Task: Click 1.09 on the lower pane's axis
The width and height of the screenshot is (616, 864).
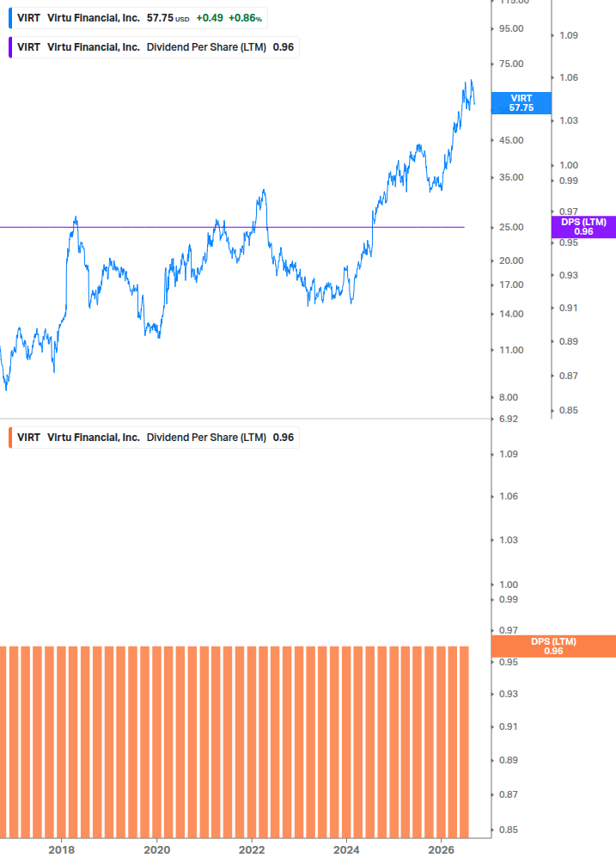Action: 509,454
